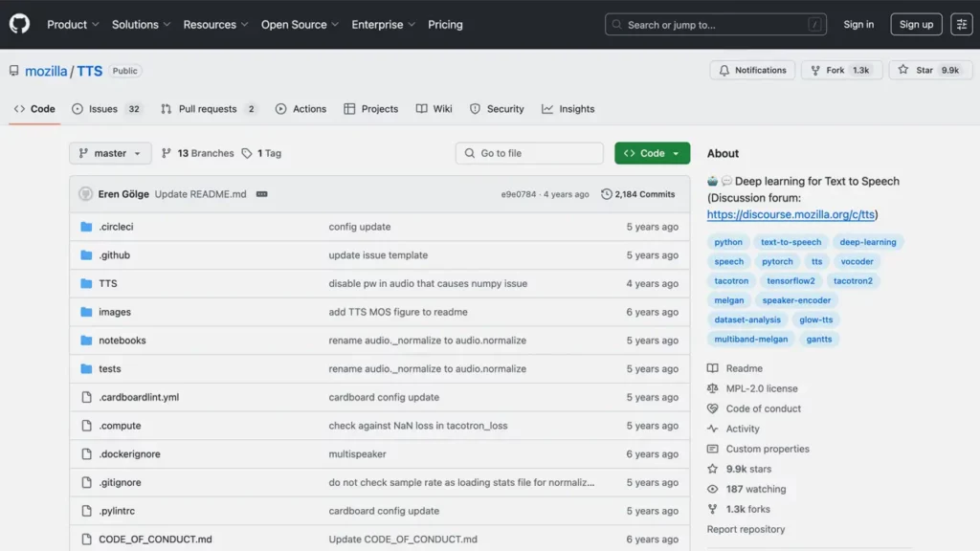
Task: Expand the Enterprise menu
Action: (x=383, y=24)
